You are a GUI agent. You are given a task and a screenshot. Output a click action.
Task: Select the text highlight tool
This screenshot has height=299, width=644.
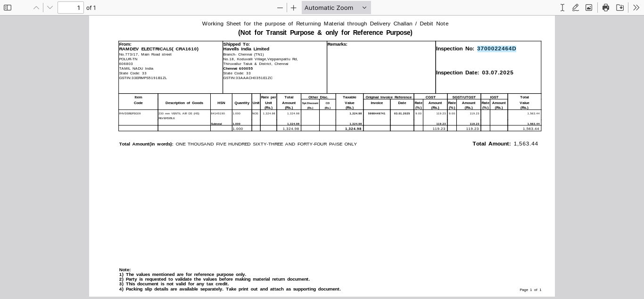pyautogui.click(x=562, y=8)
